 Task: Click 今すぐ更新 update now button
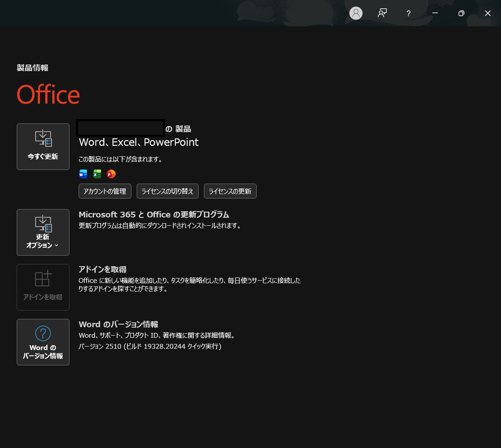43,147
